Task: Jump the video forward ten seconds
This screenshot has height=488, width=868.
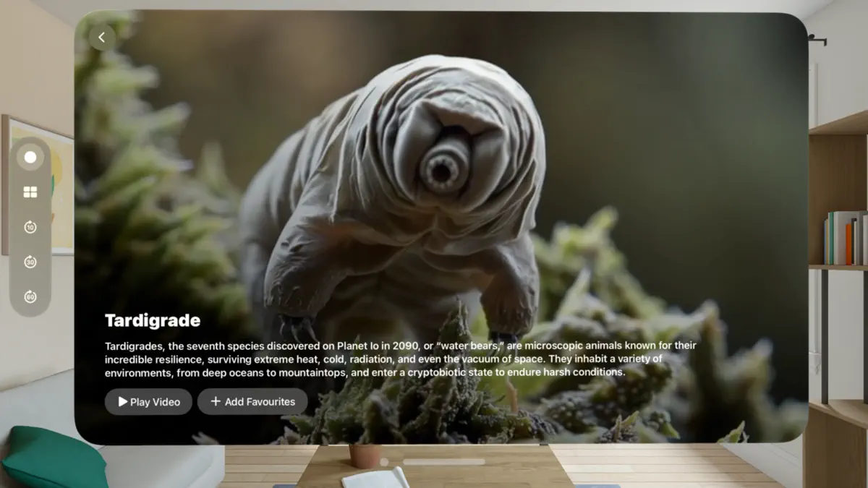Action: pos(30,227)
